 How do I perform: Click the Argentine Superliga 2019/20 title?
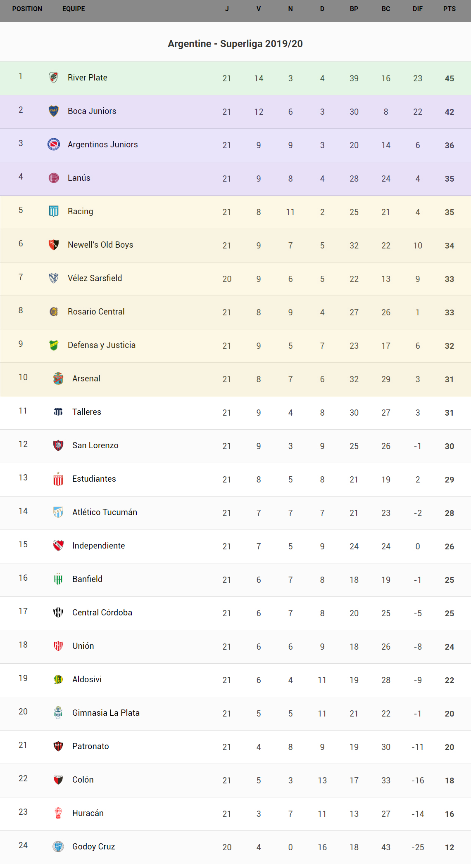coord(235,44)
